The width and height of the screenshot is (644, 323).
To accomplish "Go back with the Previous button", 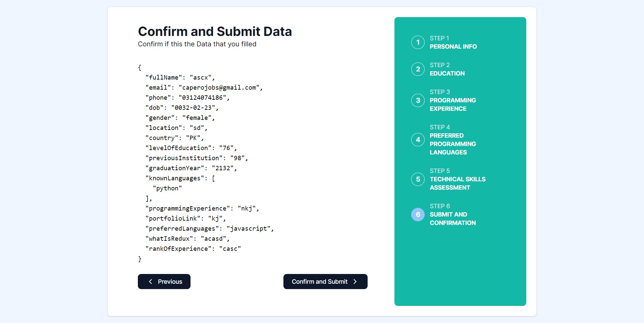I will pos(164,282).
